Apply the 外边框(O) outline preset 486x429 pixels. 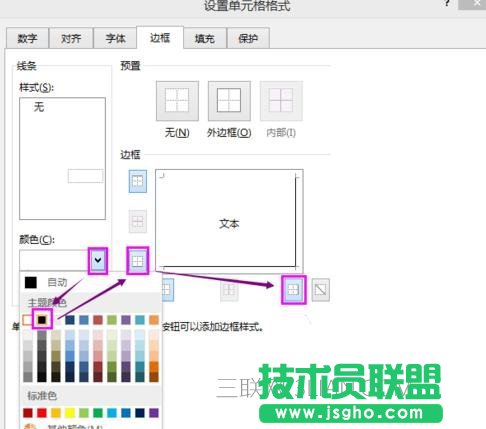click(x=229, y=101)
